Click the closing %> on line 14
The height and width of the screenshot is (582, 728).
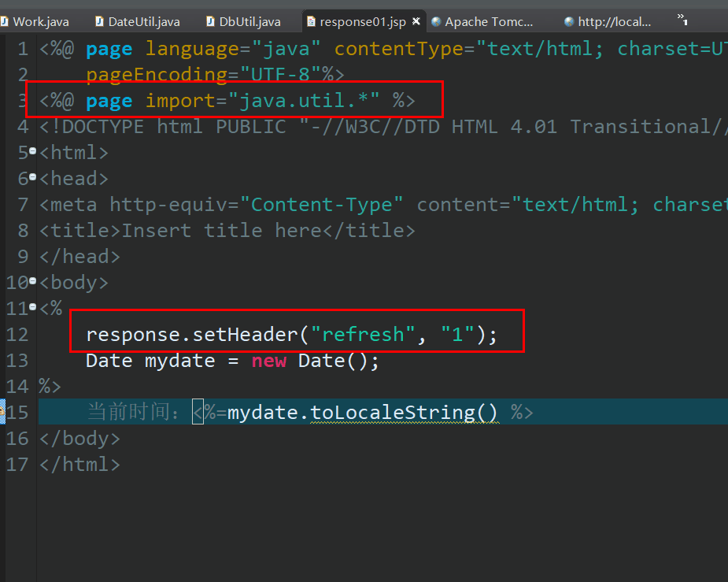pos(50,387)
